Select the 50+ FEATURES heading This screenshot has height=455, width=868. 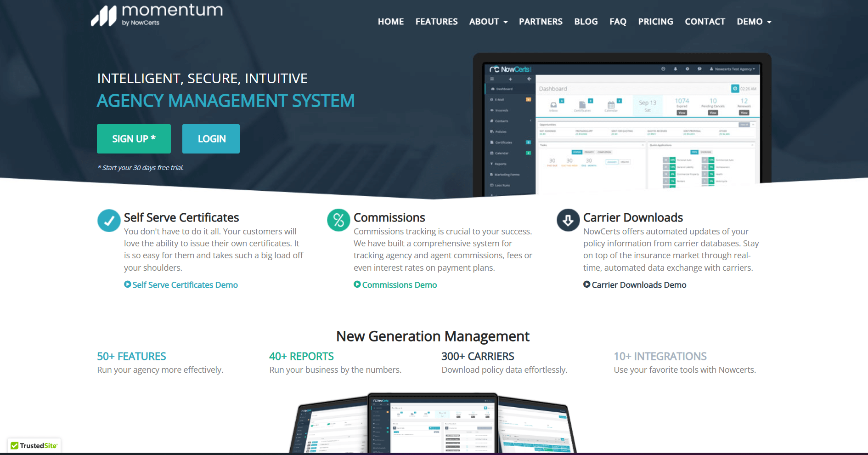coord(131,356)
